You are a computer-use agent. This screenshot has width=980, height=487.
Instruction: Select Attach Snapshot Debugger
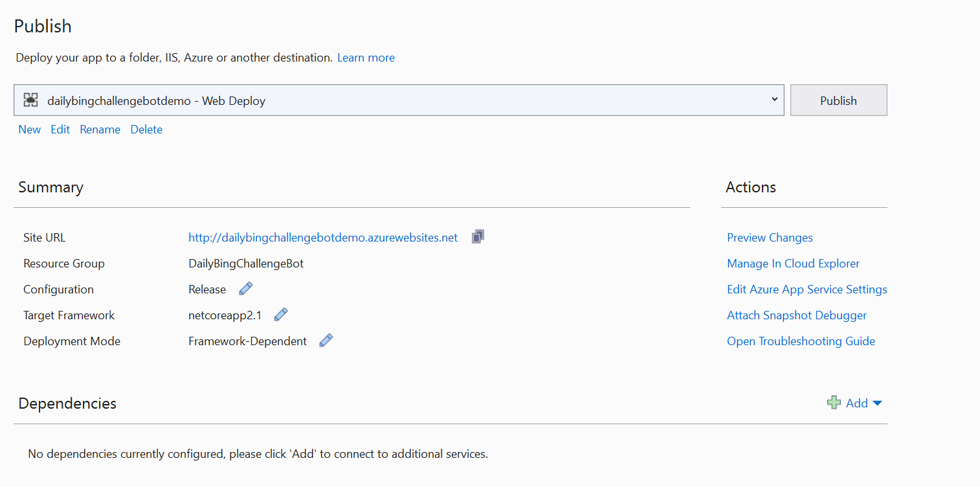796,315
